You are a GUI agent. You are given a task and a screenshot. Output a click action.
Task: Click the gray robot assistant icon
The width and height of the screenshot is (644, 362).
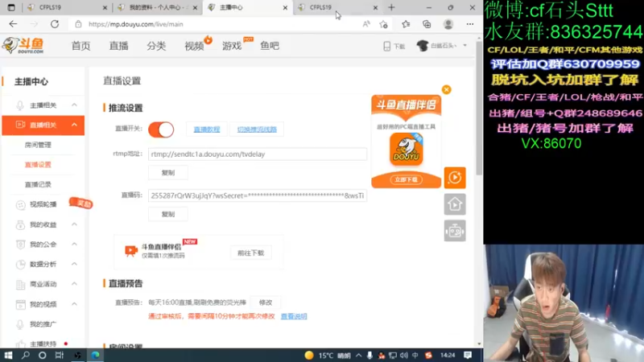click(x=455, y=231)
